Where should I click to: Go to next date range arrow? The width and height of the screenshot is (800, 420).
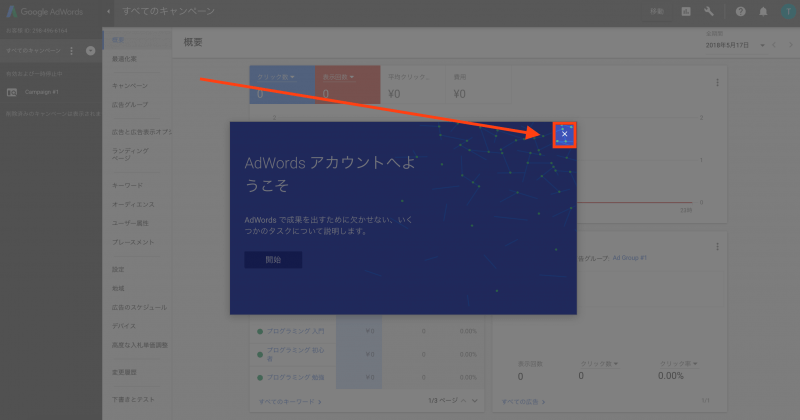791,45
